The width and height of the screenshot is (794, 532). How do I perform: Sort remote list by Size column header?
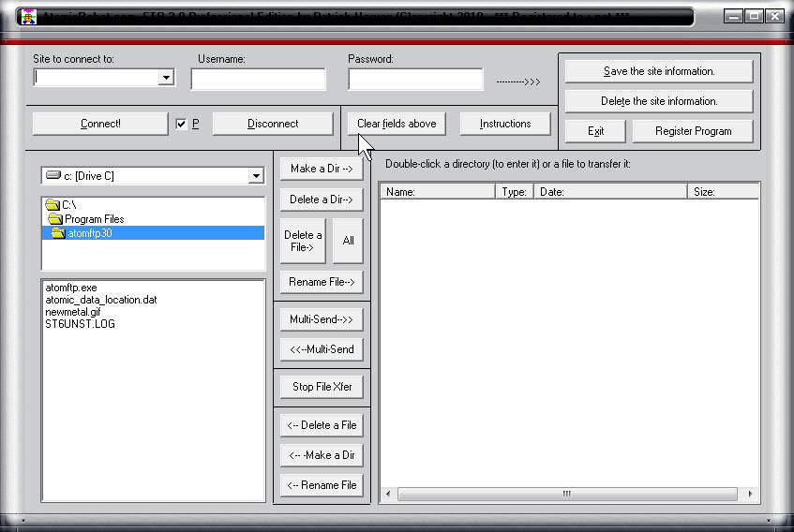[723, 192]
